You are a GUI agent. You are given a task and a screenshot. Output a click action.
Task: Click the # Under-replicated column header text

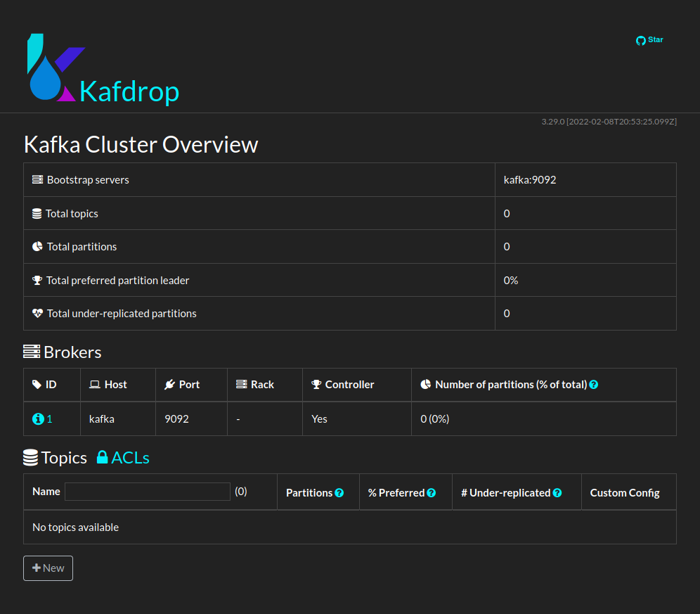[x=506, y=493]
